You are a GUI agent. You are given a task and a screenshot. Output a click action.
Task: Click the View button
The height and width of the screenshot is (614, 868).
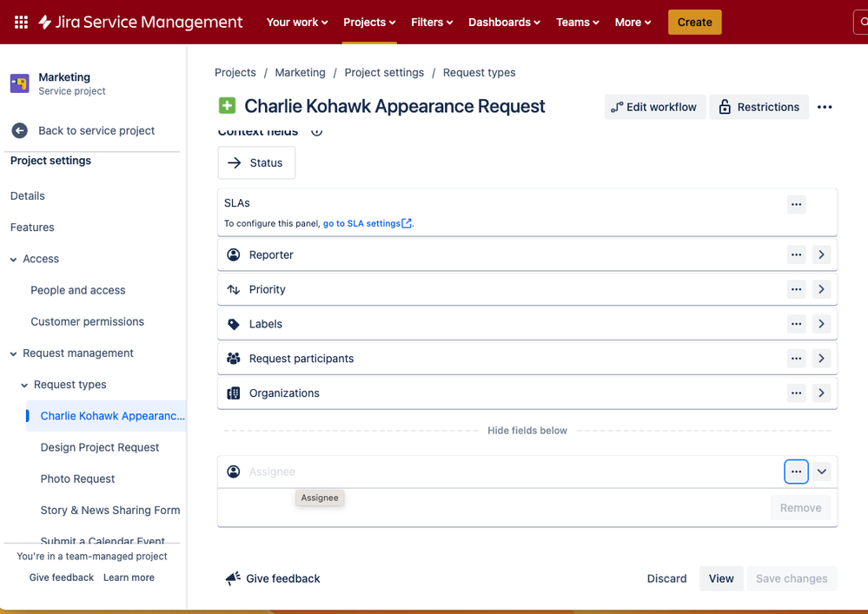(x=721, y=578)
